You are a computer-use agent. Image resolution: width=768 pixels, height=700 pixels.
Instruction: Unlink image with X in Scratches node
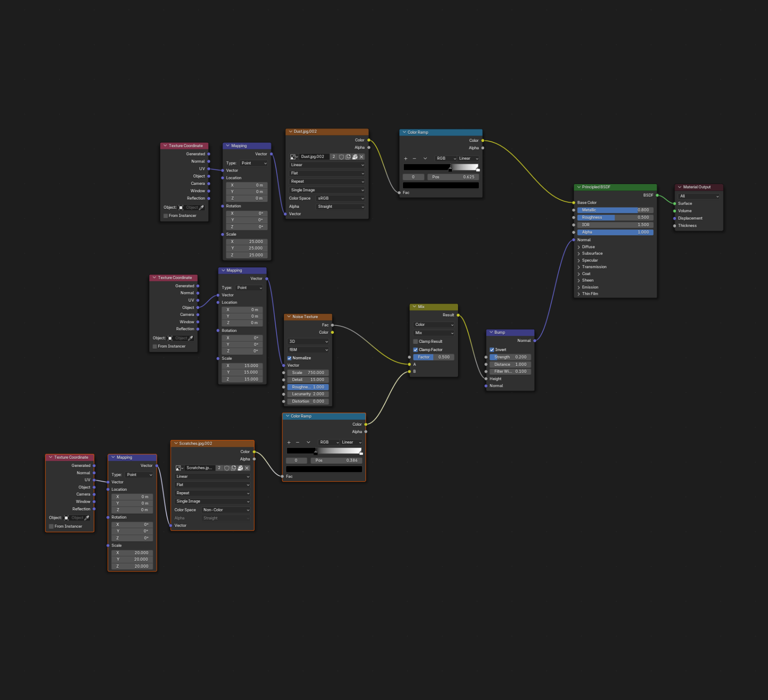[x=247, y=468]
